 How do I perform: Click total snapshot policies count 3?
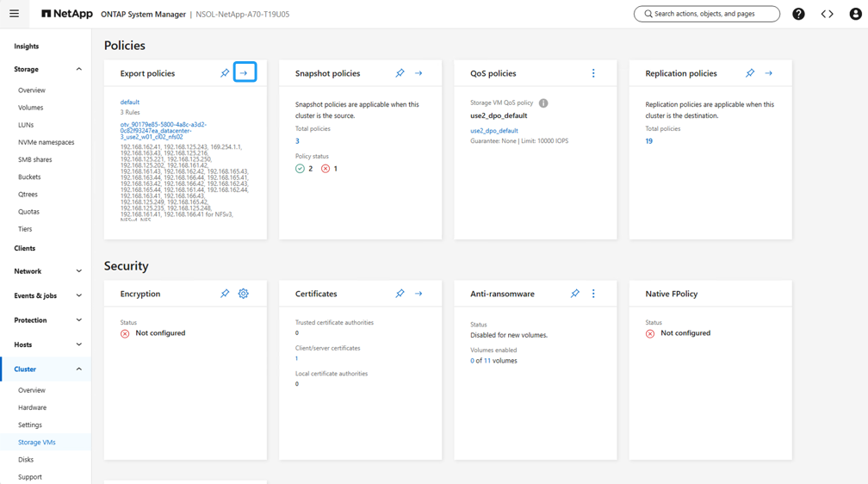click(x=297, y=141)
